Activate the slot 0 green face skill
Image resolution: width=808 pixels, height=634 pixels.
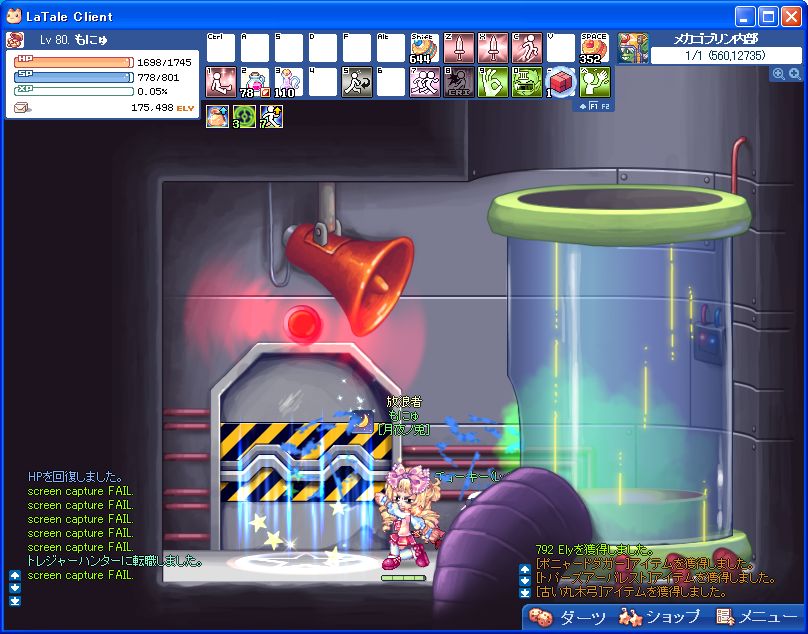pos(527,82)
